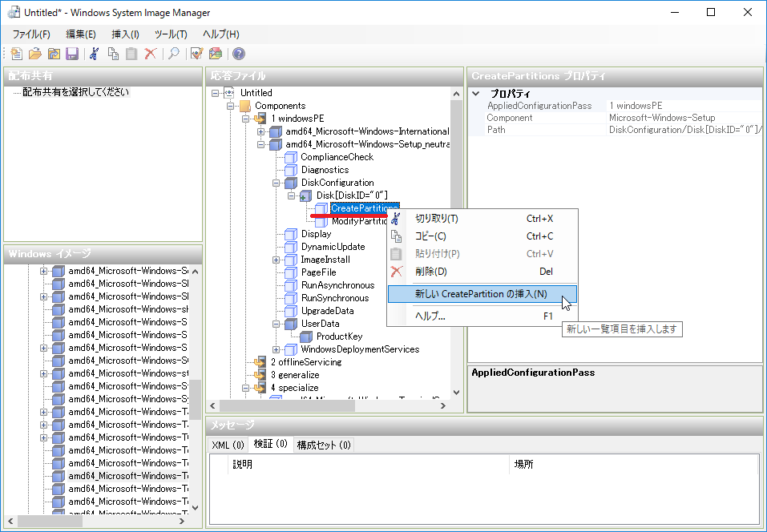This screenshot has width=767, height=532.
Task: Collapse the 4 specialize pass node
Action: [x=246, y=388]
